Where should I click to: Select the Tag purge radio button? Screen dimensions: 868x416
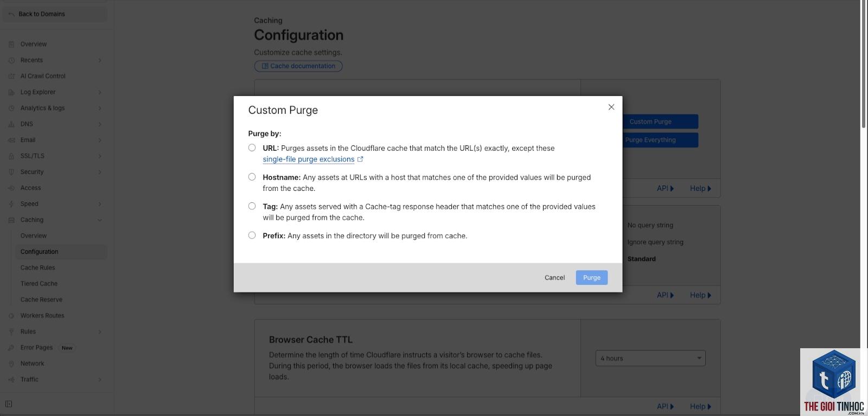(252, 206)
